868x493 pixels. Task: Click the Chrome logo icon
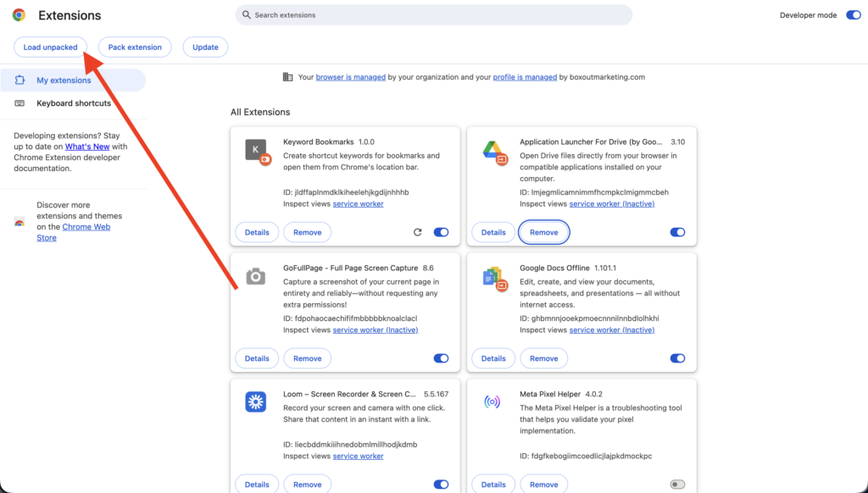pos(19,15)
